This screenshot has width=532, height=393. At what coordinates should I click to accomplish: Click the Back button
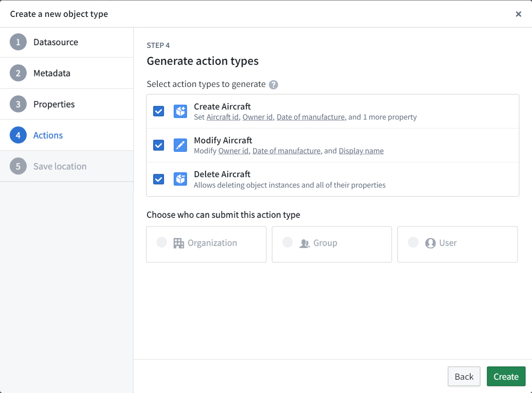pos(464,376)
